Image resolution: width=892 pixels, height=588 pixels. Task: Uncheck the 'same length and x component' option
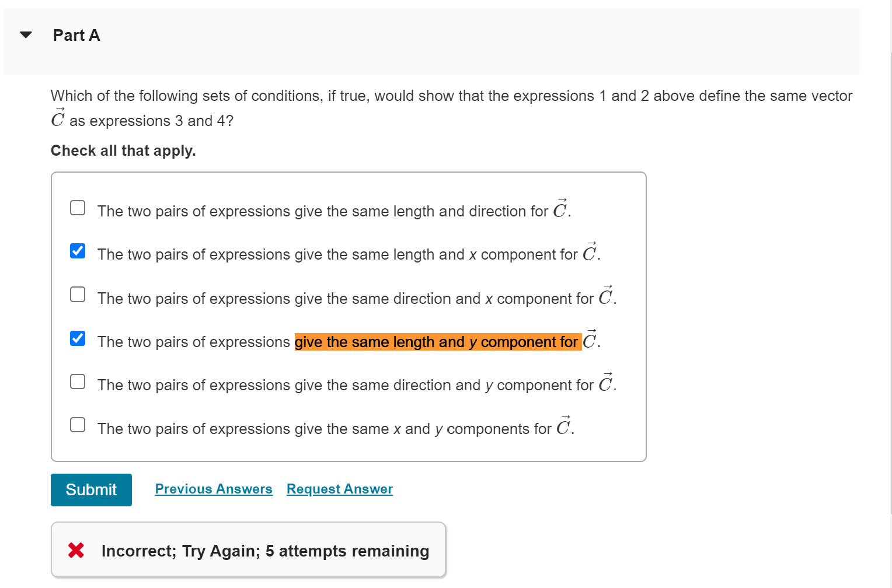(x=77, y=251)
